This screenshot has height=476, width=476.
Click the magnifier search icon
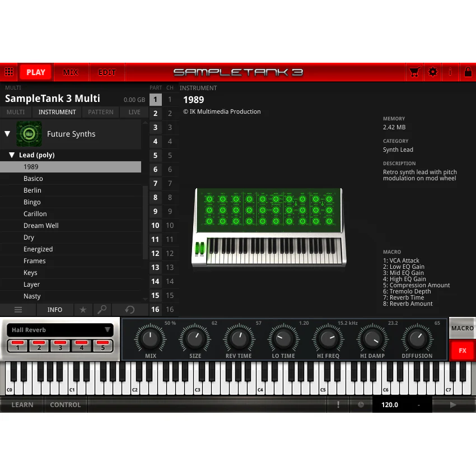tap(102, 310)
